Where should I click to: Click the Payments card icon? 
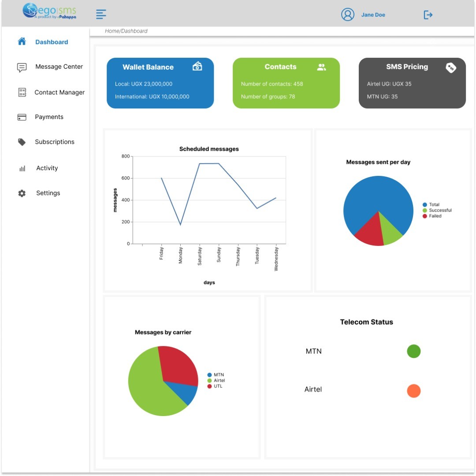(22, 117)
